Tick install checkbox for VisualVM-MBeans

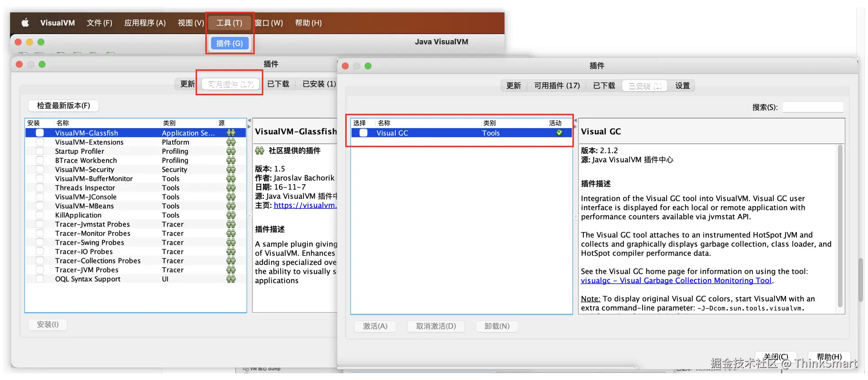40,206
